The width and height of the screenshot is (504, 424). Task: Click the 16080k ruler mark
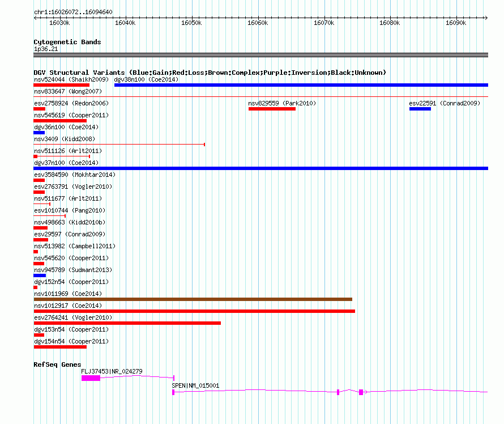point(390,23)
